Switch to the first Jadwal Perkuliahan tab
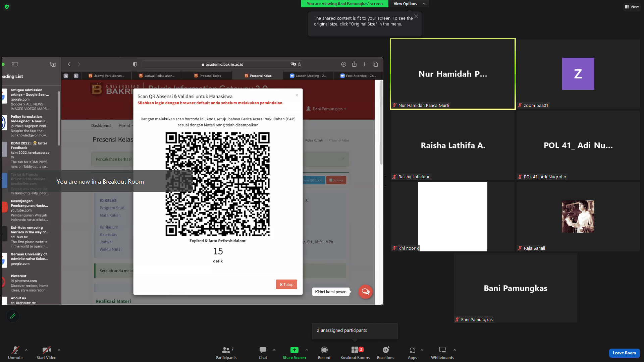 [x=106, y=76]
